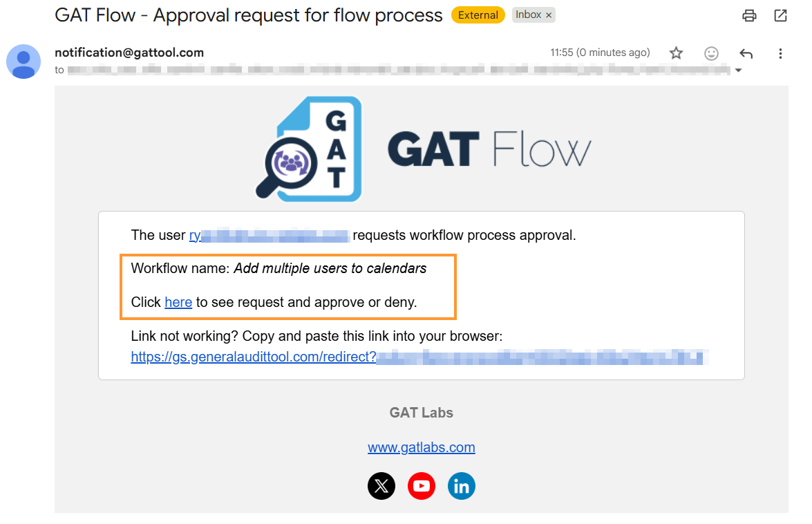This screenshot has height=524, width=812.
Task: Open the GAT Labs LinkedIn icon
Action: [x=462, y=486]
